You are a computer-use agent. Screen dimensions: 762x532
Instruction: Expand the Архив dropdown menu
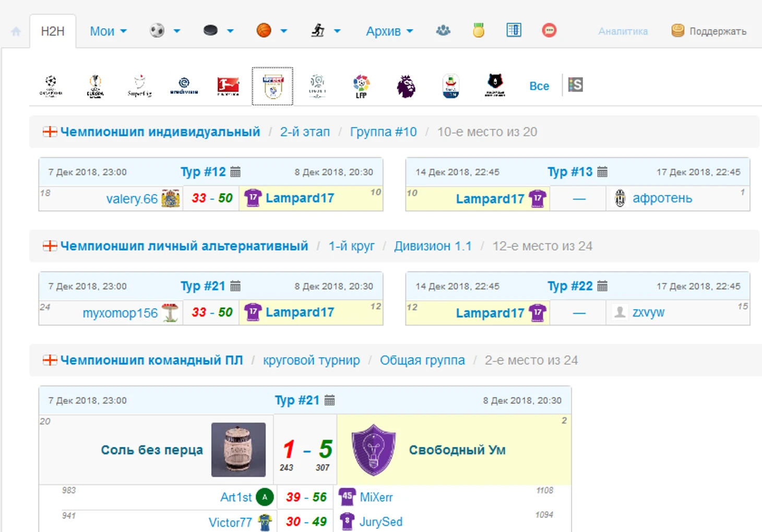click(x=389, y=31)
